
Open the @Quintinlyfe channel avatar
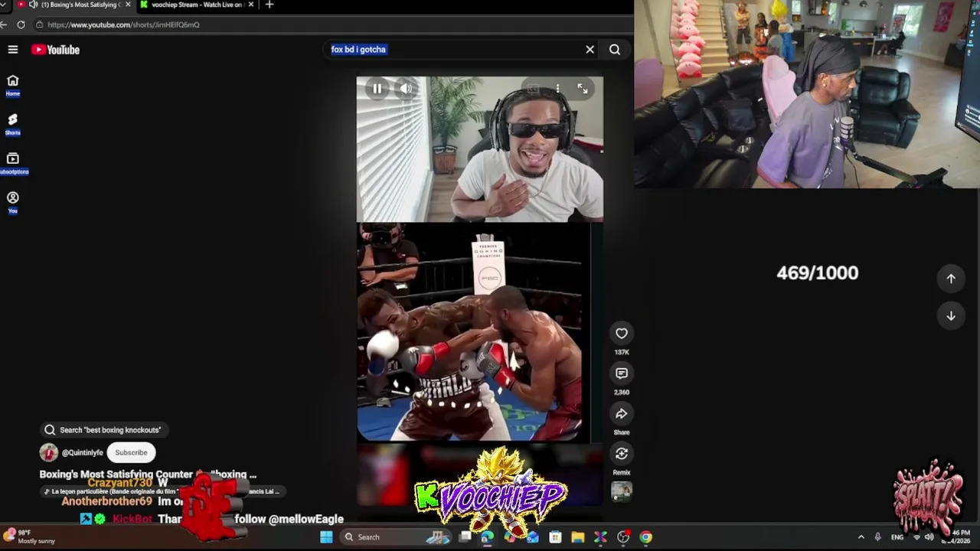pyautogui.click(x=49, y=452)
